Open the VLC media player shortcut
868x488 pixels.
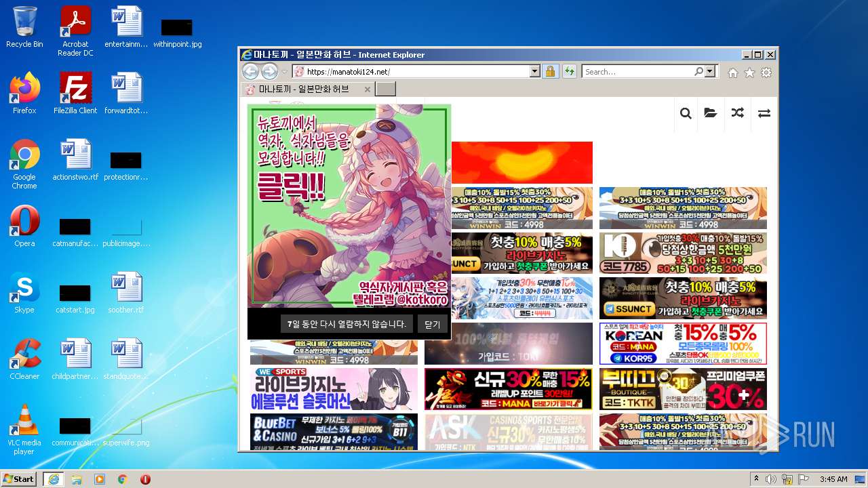tap(24, 430)
